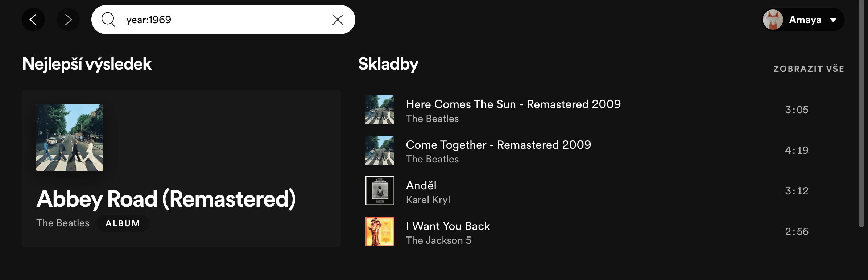Go back with the left arrow button
Image resolution: width=868 pixels, height=280 pixels.
tap(33, 20)
